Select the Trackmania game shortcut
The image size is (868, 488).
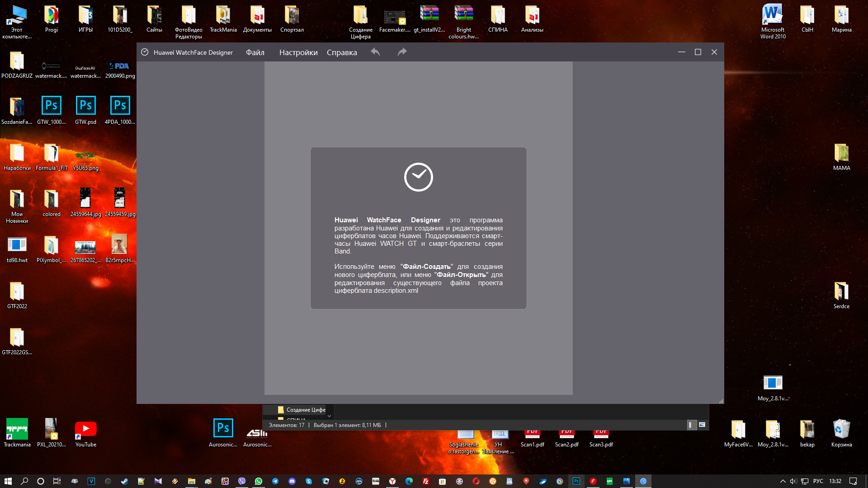click(x=17, y=433)
